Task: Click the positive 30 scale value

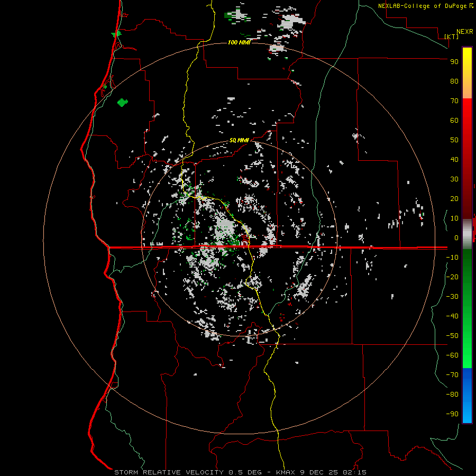Action: [x=454, y=179]
